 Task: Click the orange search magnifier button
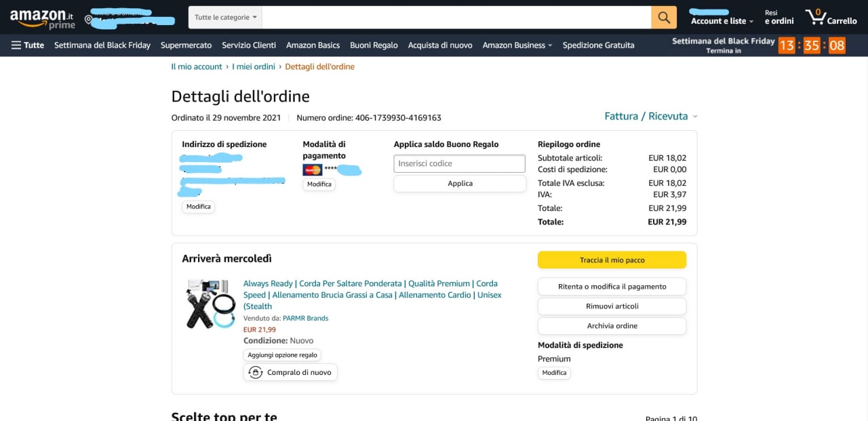(664, 17)
